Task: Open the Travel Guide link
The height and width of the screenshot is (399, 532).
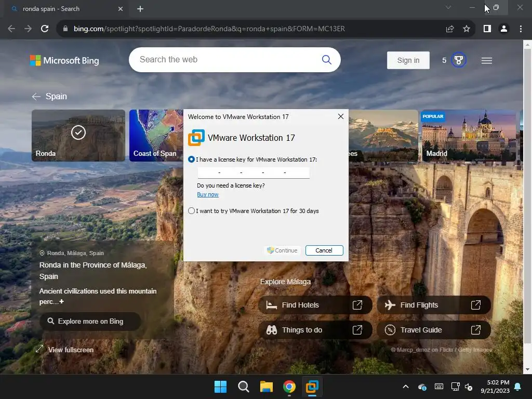Action: click(x=434, y=330)
